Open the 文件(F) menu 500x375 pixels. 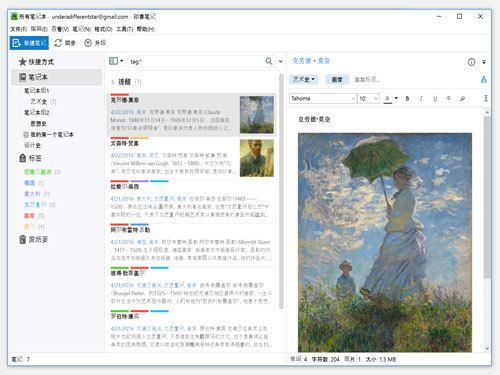coord(18,29)
